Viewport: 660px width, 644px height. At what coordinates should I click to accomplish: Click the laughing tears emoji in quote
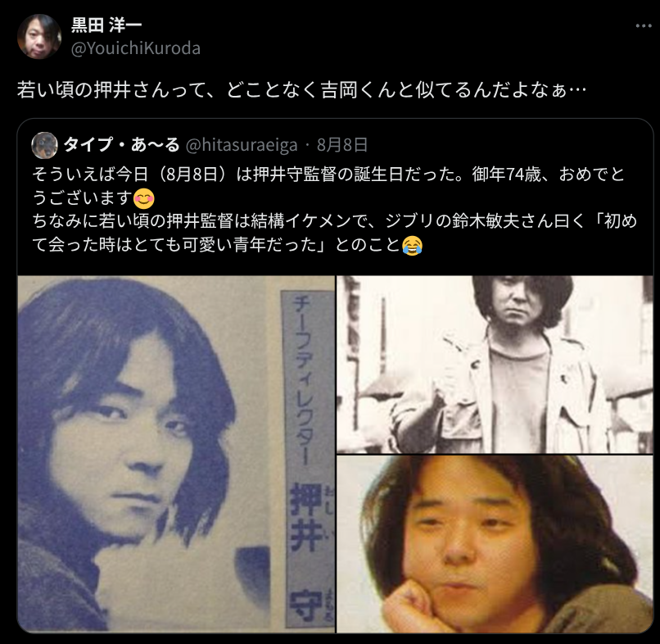coord(413,246)
